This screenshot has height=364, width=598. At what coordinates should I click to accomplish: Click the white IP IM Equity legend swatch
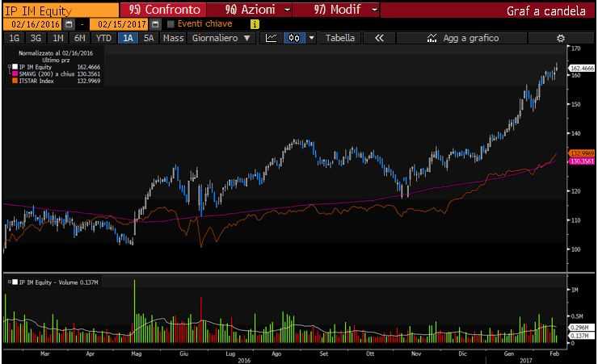pos(15,67)
